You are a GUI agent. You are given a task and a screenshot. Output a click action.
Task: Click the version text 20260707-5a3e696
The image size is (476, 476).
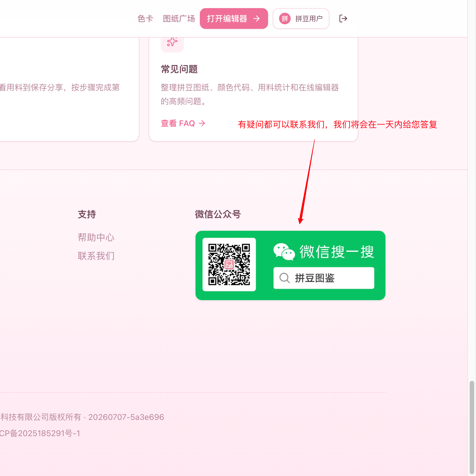(126, 417)
